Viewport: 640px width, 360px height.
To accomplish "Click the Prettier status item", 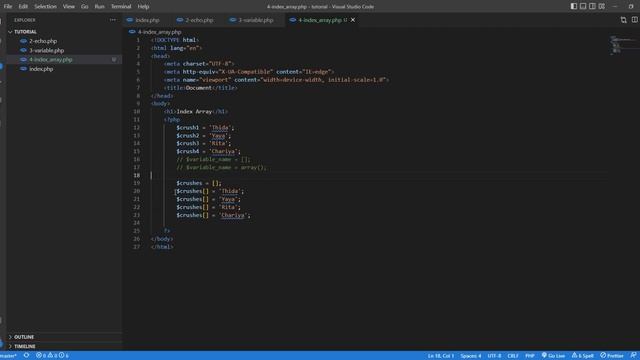I will click(611, 356).
